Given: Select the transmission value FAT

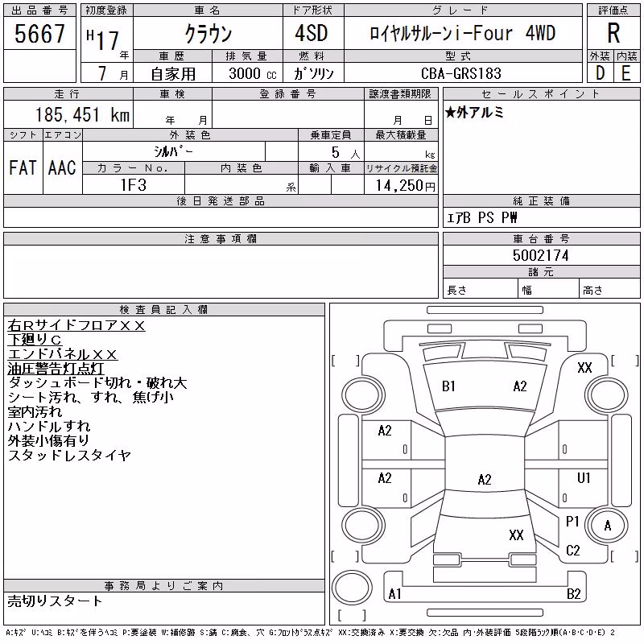Looking at the screenshot, I should click(23, 167).
